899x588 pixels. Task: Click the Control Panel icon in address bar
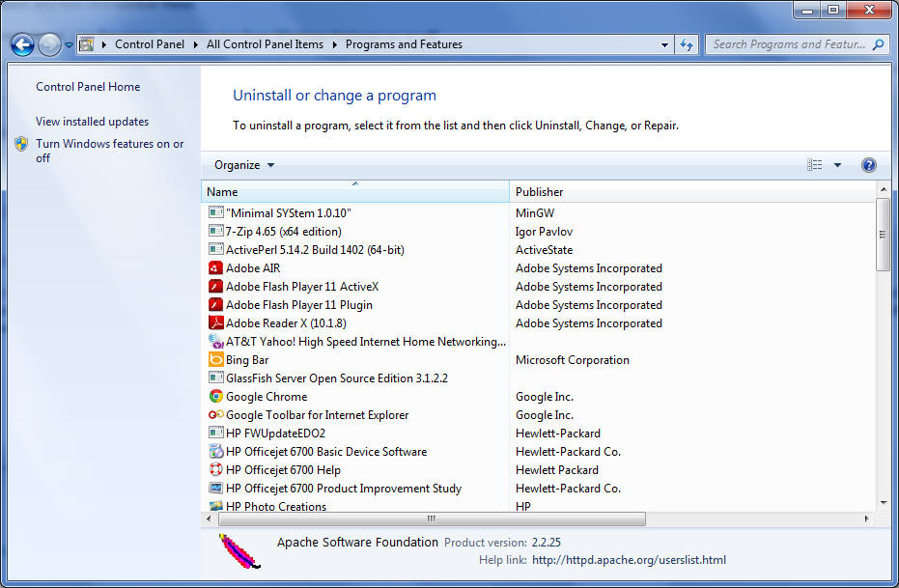pos(87,44)
